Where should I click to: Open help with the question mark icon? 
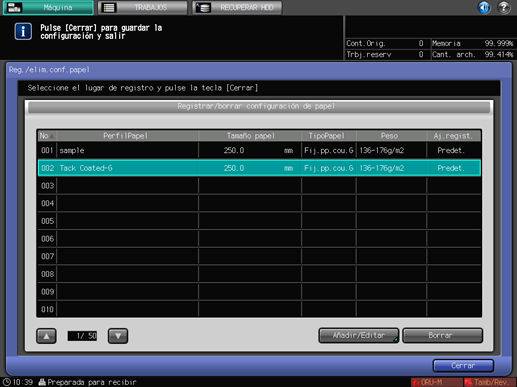point(504,7)
